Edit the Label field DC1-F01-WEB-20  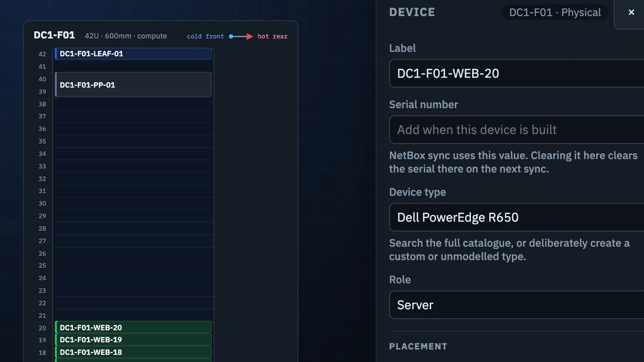[517, 73]
